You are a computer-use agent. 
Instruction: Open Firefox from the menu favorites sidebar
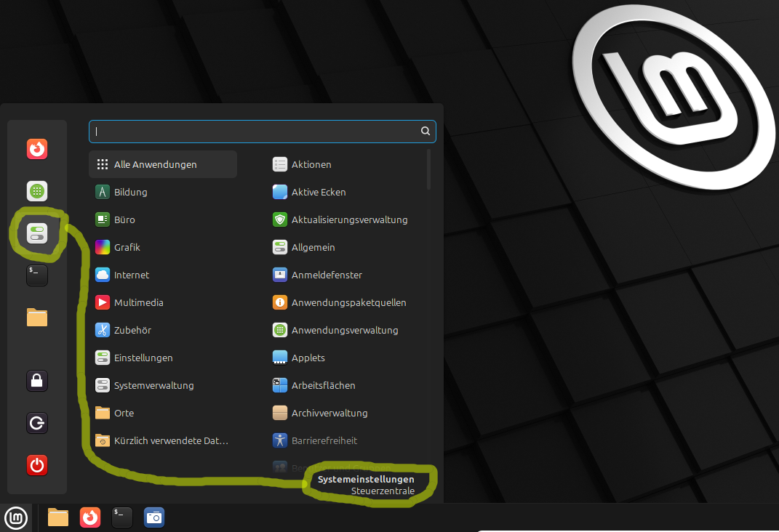pos(37,149)
